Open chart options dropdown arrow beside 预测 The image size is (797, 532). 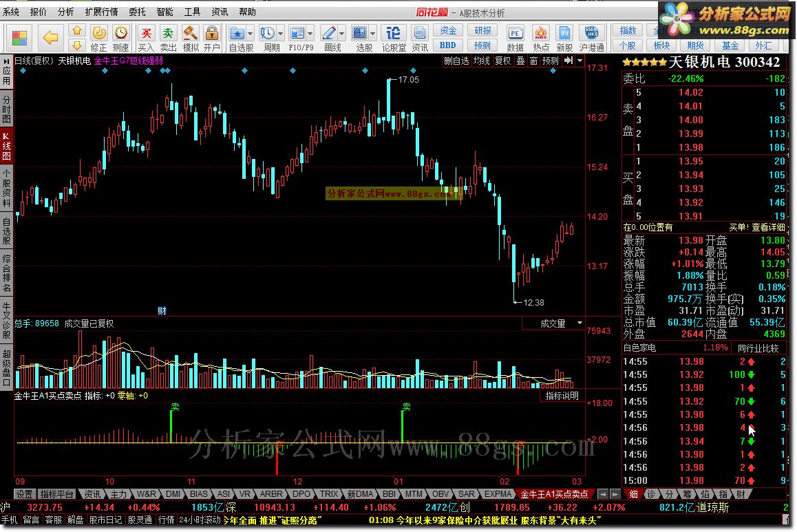tap(580, 61)
